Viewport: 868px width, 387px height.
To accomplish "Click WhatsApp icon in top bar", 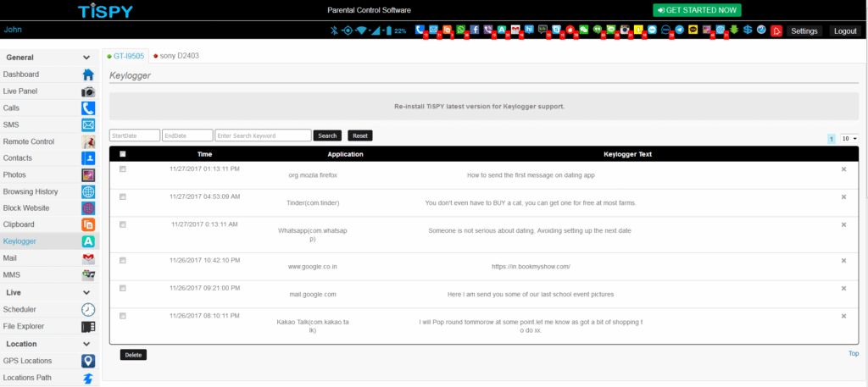I will click(x=460, y=30).
